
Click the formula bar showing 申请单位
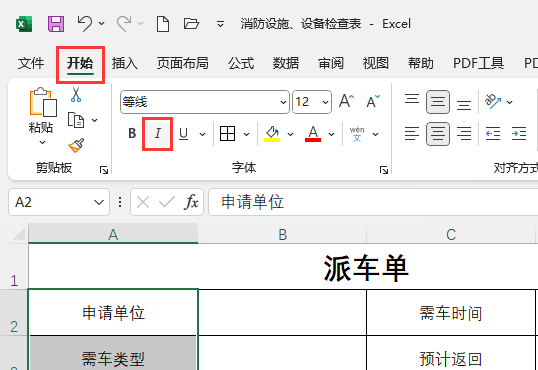373,202
